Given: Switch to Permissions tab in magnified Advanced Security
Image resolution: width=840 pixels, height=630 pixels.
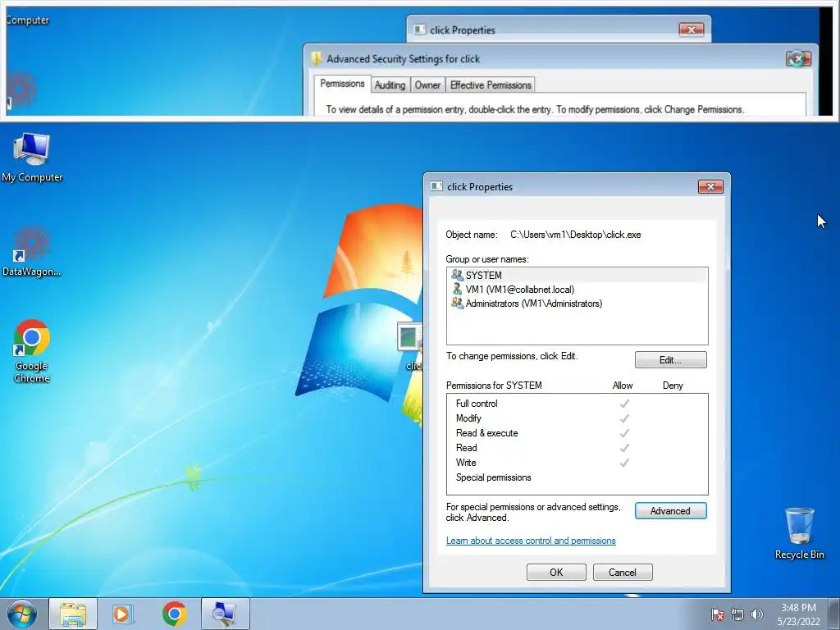Looking at the screenshot, I should tap(342, 84).
